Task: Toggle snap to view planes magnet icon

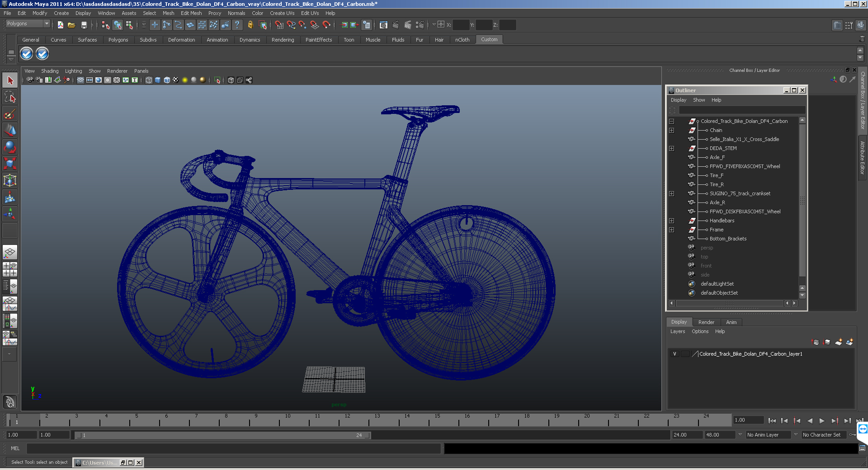Action: 315,25
